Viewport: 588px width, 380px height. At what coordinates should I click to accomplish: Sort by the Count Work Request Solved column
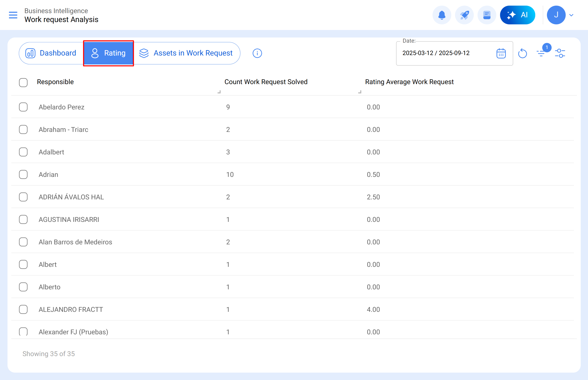click(266, 82)
